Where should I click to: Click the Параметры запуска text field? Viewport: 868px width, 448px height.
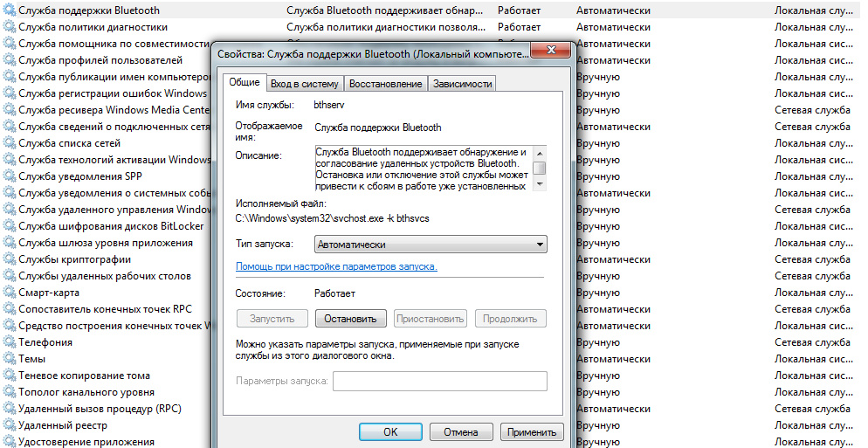(x=440, y=381)
